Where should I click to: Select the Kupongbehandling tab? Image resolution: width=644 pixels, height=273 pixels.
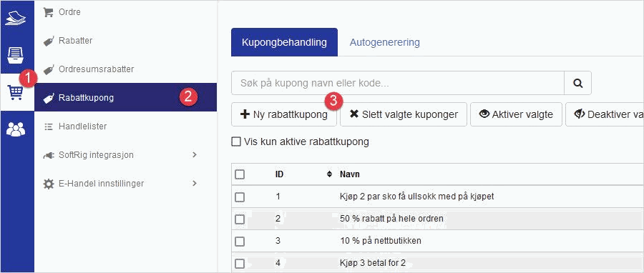[x=284, y=42]
